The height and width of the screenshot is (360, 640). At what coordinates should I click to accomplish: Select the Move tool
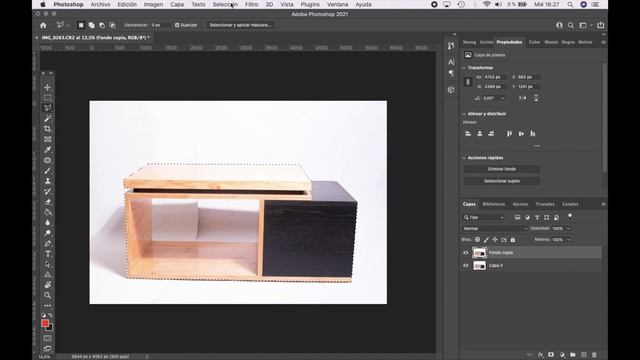tap(47, 87)
